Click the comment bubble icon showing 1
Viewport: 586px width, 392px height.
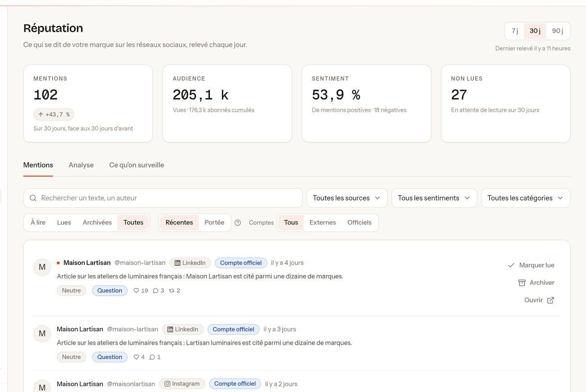(152, 357)
